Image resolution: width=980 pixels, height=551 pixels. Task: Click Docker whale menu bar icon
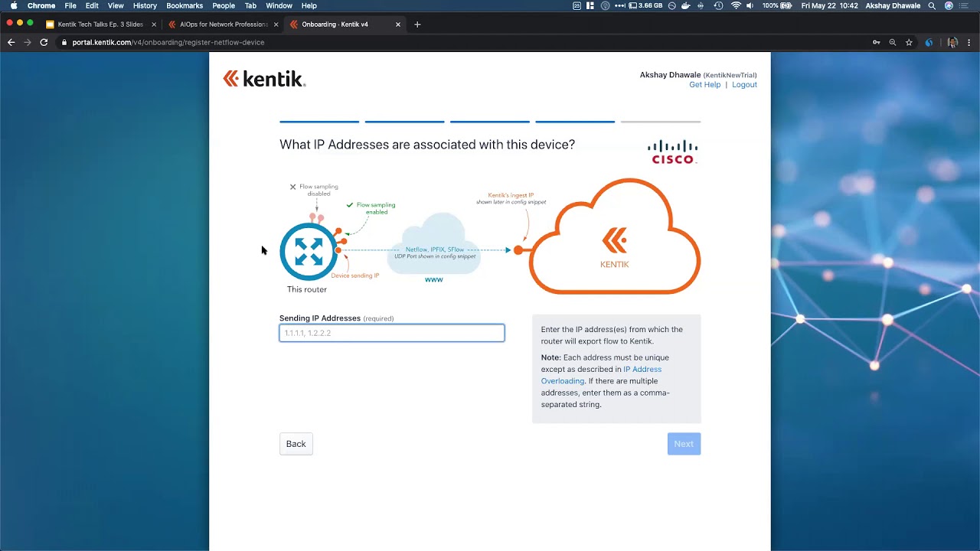[x=685, y=5]
